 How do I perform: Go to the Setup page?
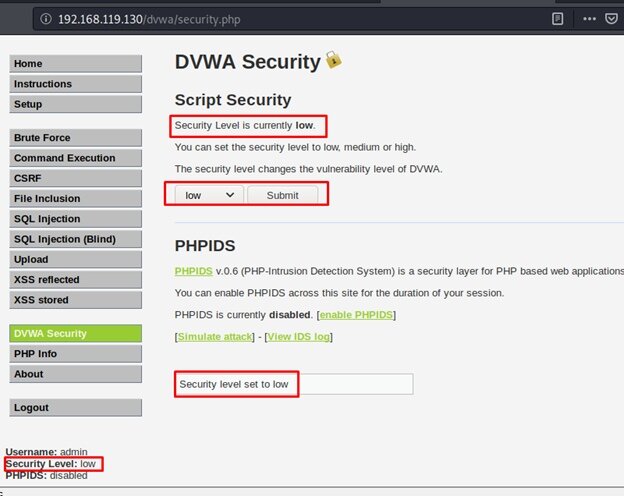click(75, 104)
